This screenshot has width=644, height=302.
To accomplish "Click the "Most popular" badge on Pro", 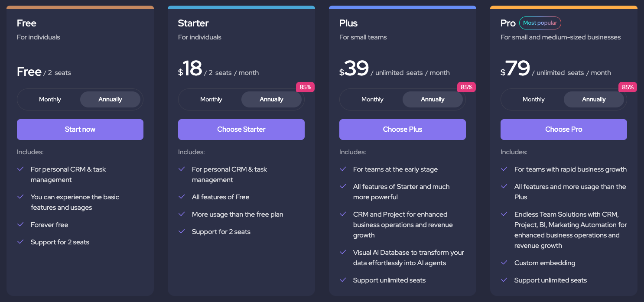I will point(540,23).
